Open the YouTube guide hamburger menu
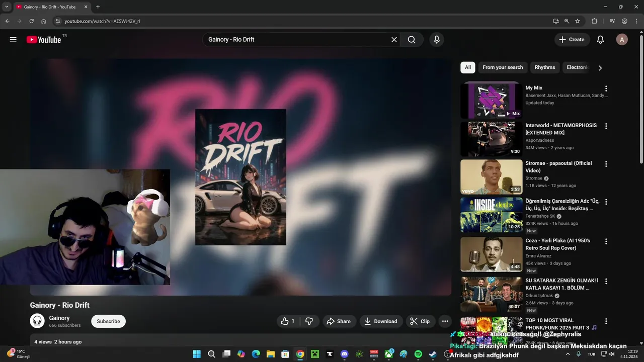 click(13, 40)
